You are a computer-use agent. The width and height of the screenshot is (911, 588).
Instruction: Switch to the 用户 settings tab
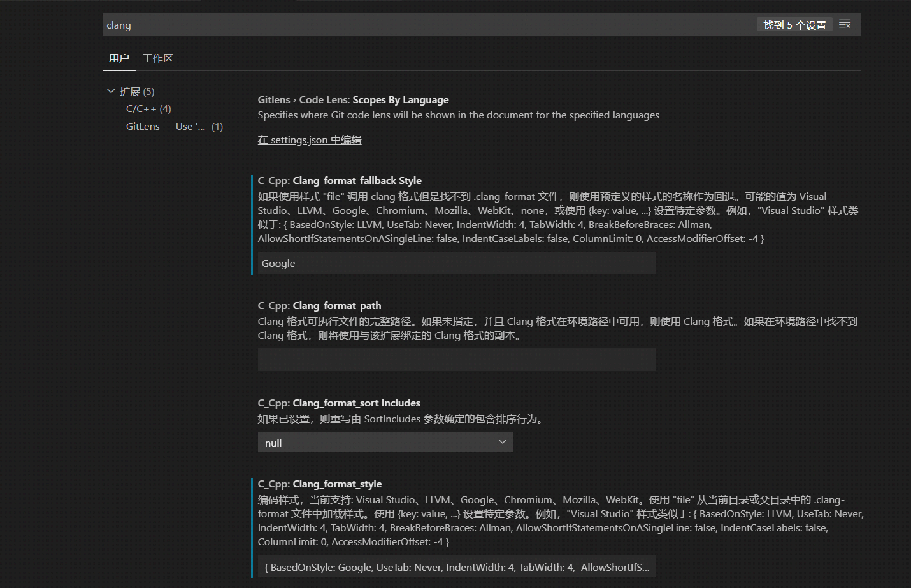[x=119, y=58]
